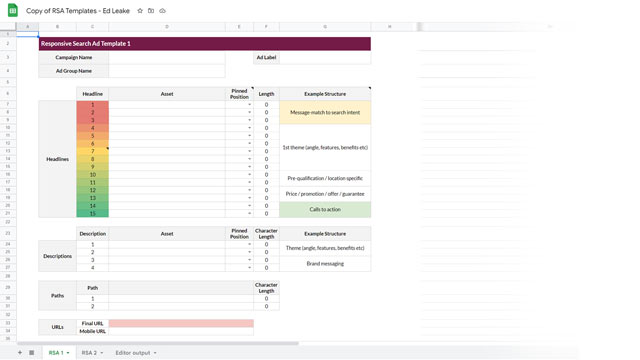Viewport: 640px width, 360px height.
Task: Select column G header
Action: point(325,27)
